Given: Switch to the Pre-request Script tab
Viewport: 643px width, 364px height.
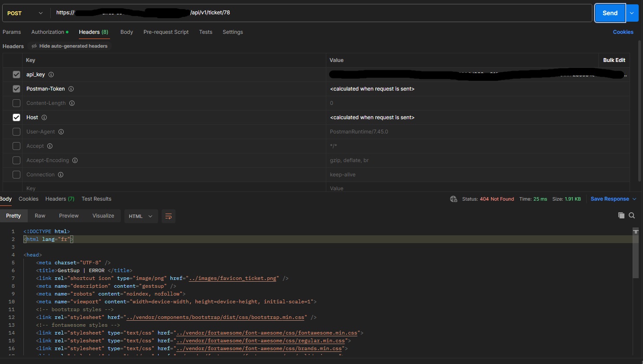Looking at the screenshot, I should pos(166,32).
